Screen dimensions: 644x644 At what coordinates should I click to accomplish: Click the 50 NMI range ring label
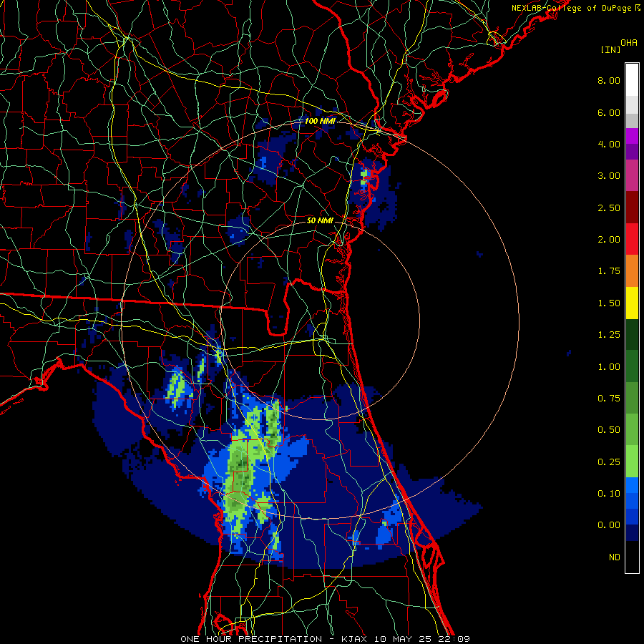tap(320, 220)
